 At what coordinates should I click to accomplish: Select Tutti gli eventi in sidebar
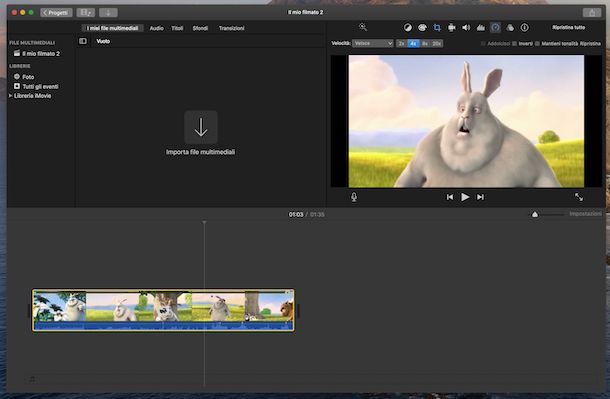pyautogui.click(x=41, y=86)
